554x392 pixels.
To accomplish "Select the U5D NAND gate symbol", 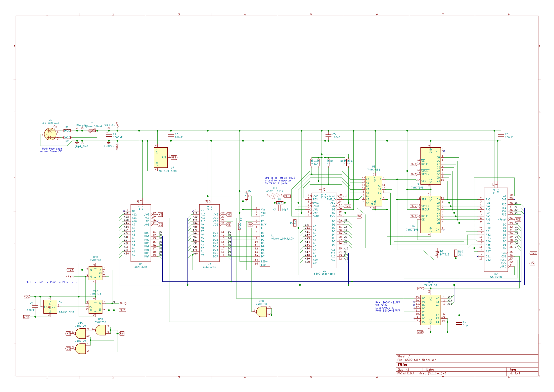I will coord(261,312).
